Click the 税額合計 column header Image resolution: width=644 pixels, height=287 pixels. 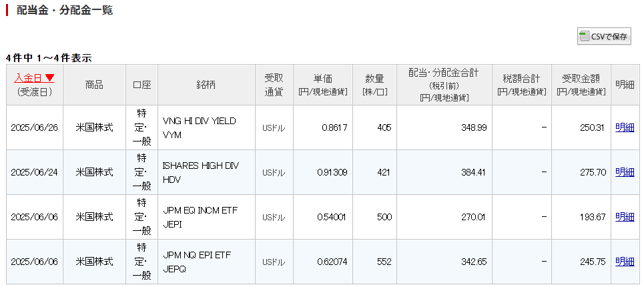522,85
